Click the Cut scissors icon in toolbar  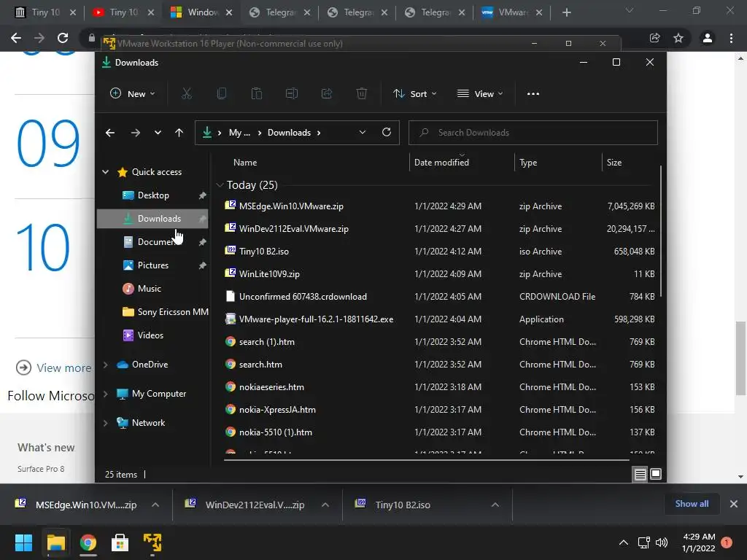(186, 94)
